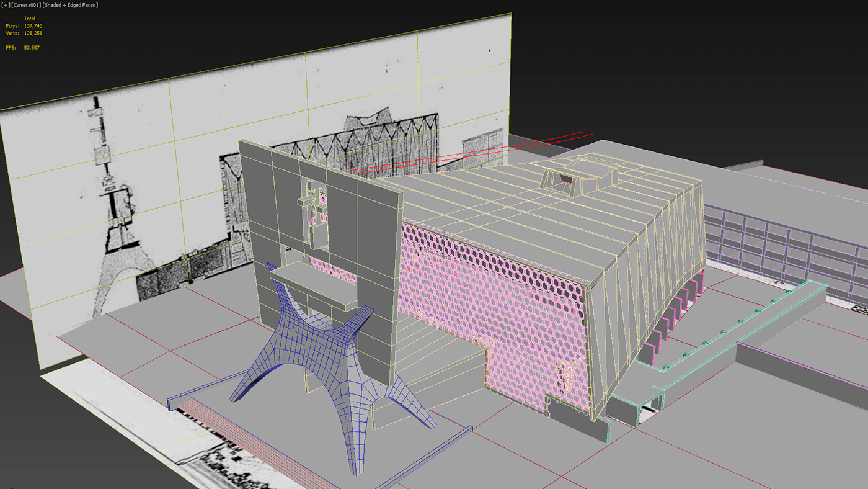Open the [+] general viewport menu

[5, 5]
